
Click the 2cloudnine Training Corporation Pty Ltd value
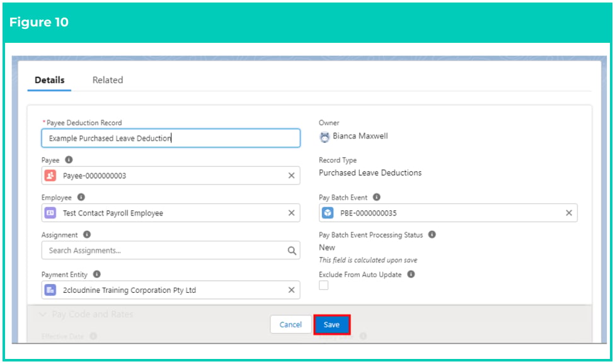[x=129, y=290]
